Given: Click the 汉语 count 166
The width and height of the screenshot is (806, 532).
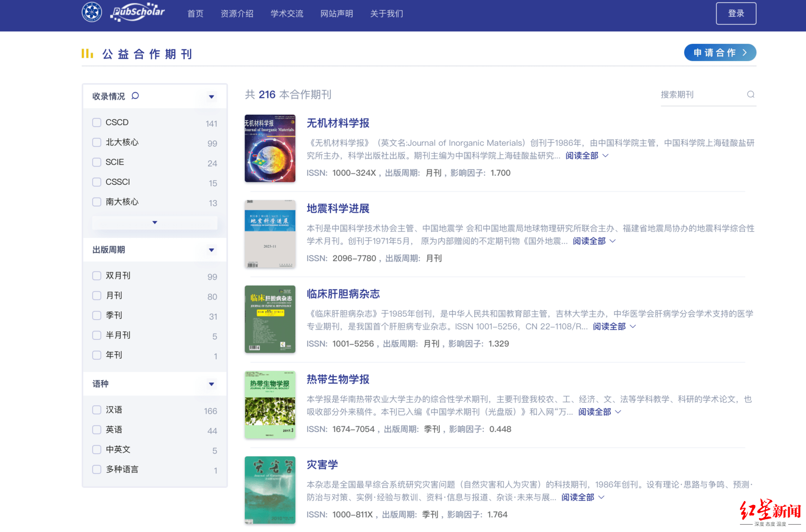Looking at the screenshot, I should click(x=210, y=411).
